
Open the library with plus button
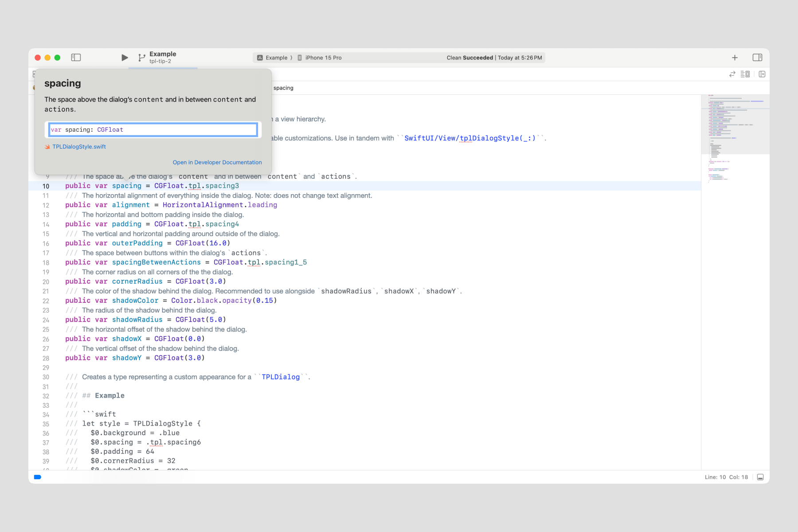735,58
